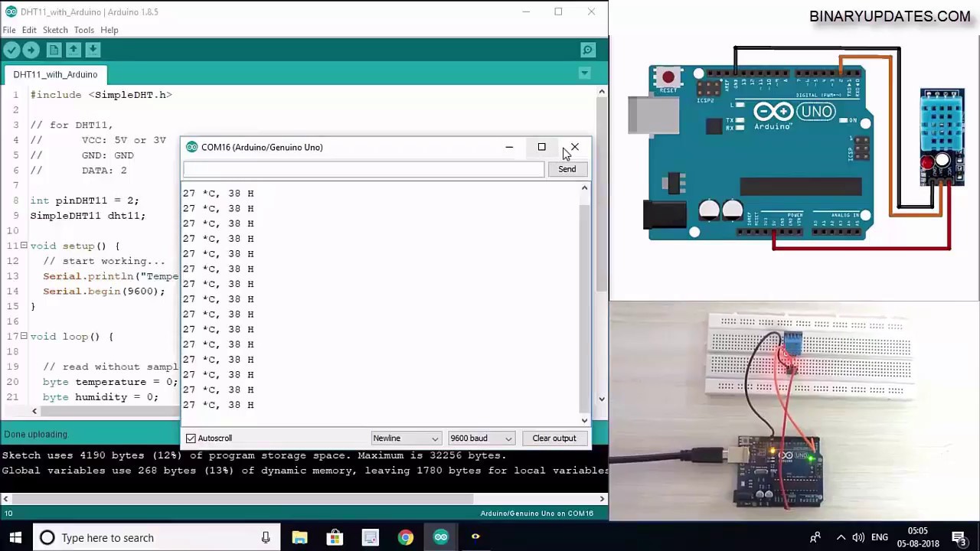Click the serial monitor message input field

364,169
